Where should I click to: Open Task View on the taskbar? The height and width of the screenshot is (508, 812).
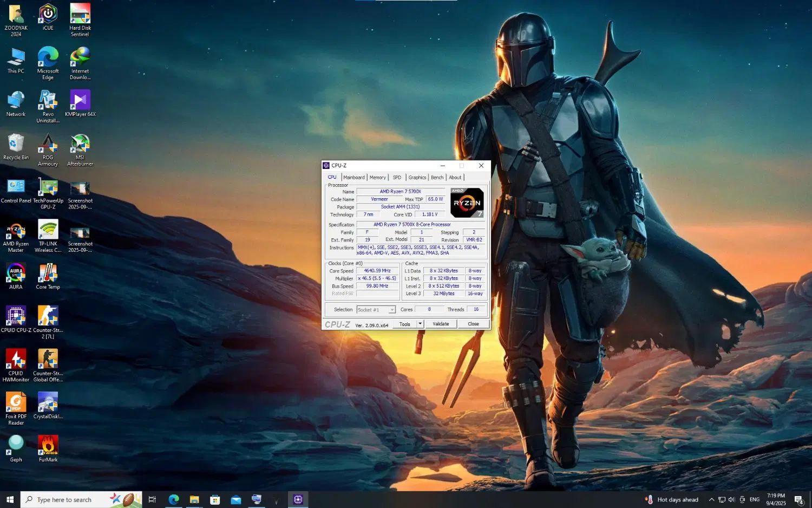[x=152, y=499]
